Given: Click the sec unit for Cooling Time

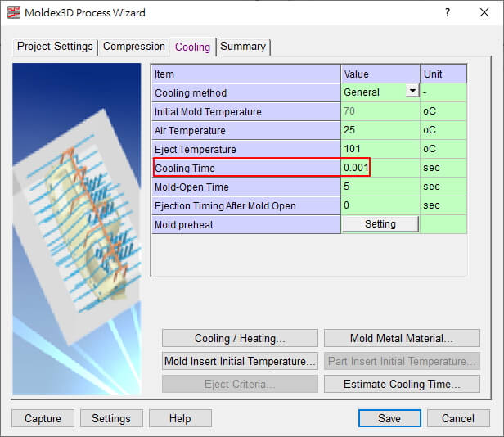Looking at the screenshot, I should coord(443,168).
